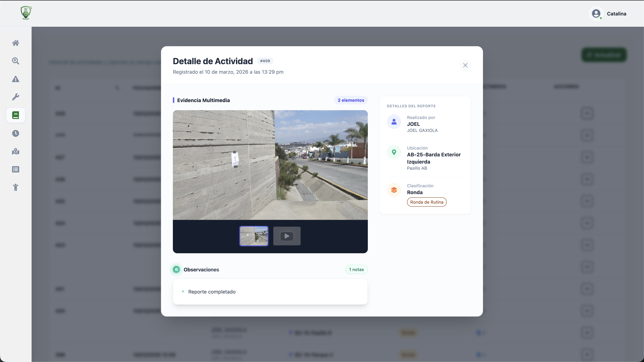
Task: Open the Catalina user profile avatar
Action: coord(596,13)
